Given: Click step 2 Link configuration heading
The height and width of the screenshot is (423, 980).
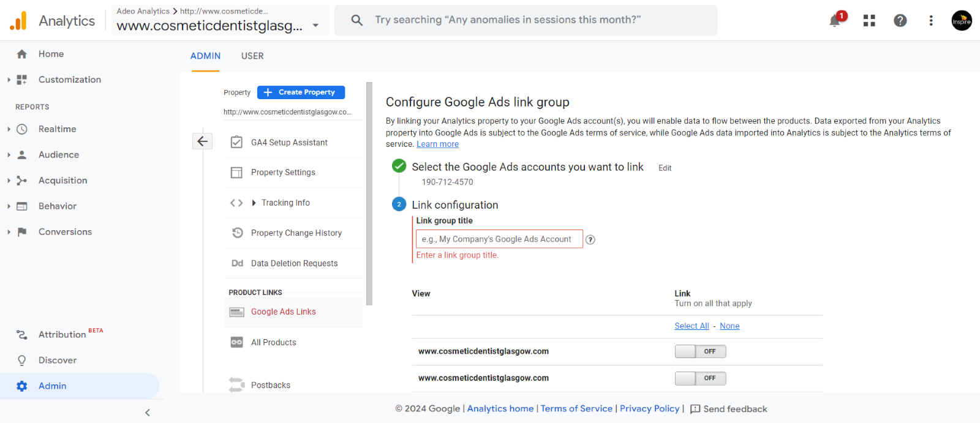Looking at the screenshot, I should point(455,205).
